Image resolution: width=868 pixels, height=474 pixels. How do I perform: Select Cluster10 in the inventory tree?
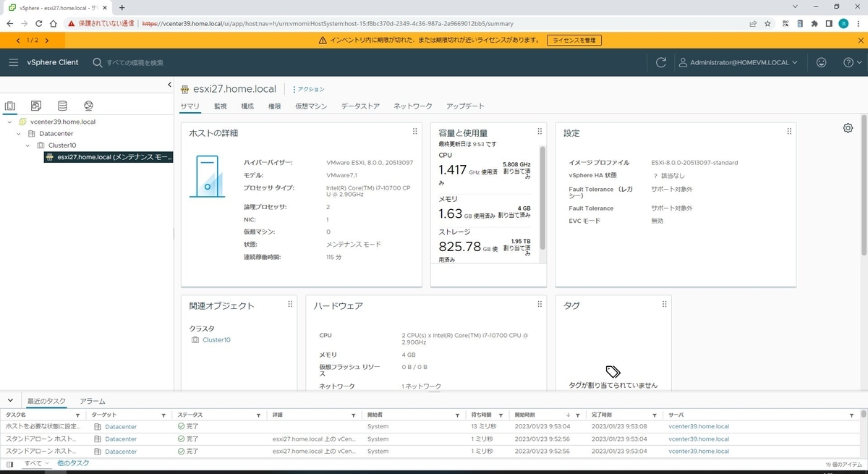point(62,145)
